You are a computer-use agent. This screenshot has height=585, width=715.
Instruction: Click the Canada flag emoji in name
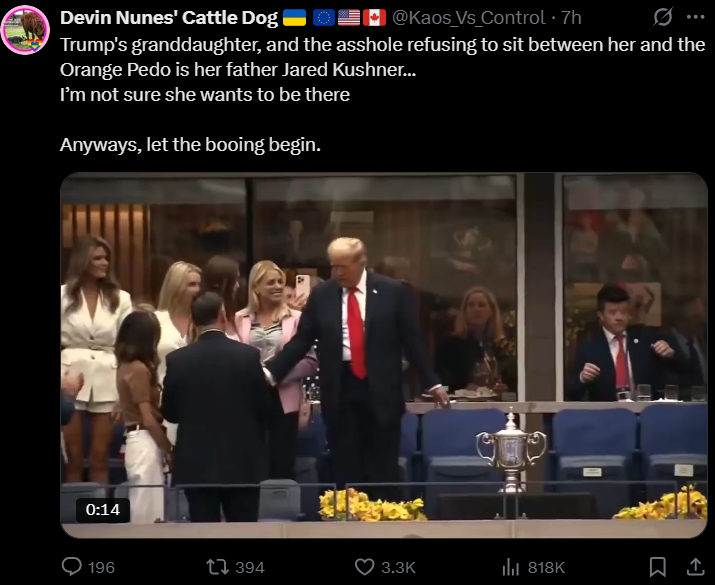click(375, 18)
